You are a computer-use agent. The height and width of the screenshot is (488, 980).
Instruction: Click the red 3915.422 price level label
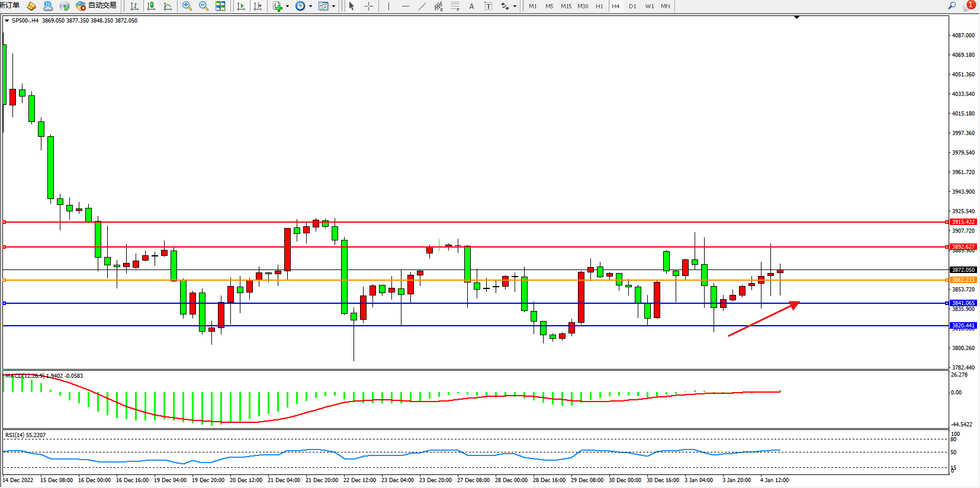pyautogui.click(x=963, y=222)
